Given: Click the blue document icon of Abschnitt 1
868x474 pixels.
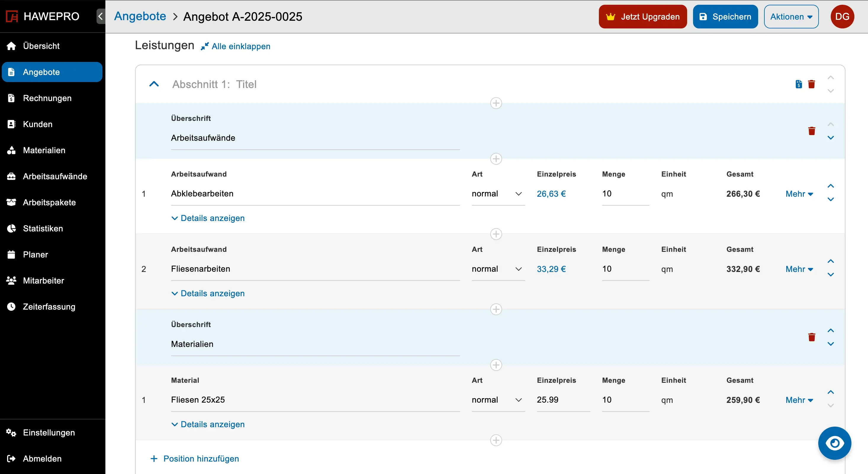Looking at the screenshot, I should click(799, 84).
